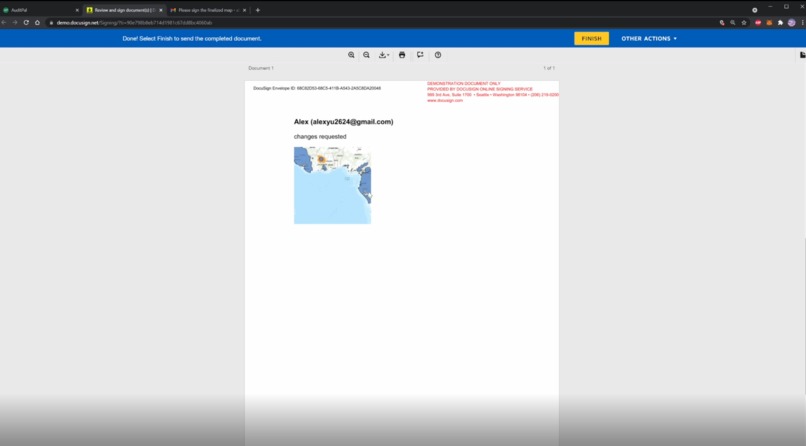Screen dimensions: 806x446
Task: Click the 'Document 1' label
Action: (261, 68)
